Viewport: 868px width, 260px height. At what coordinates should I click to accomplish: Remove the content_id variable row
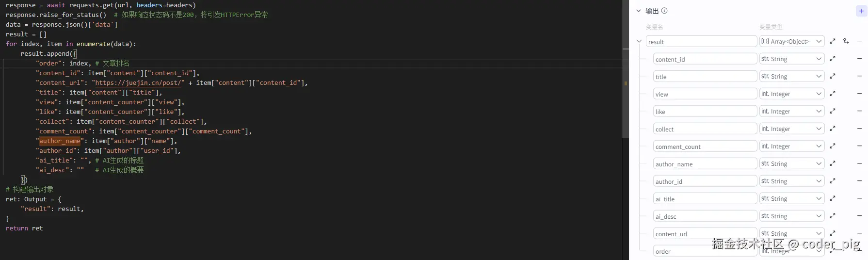tap(859, 59)
